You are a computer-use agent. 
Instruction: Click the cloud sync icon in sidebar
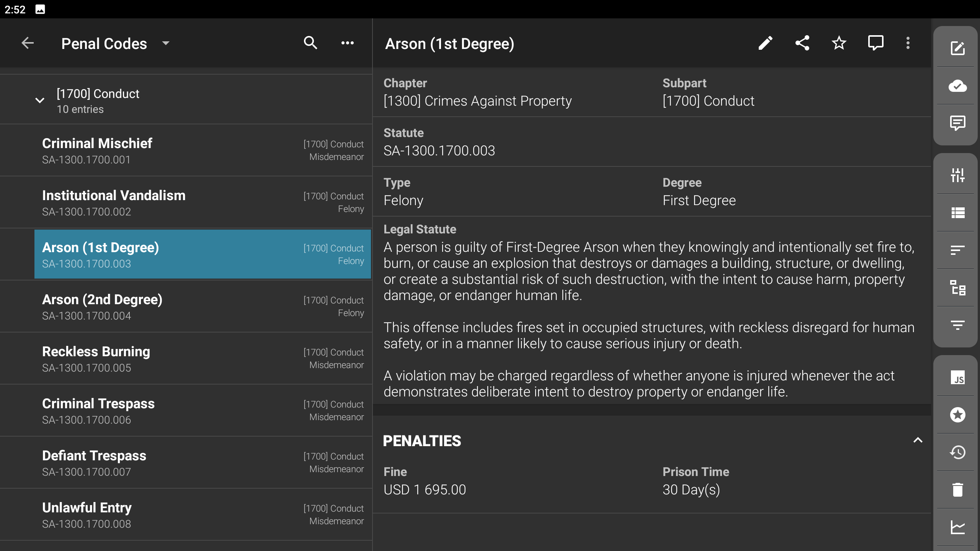[x=957, y=86]
